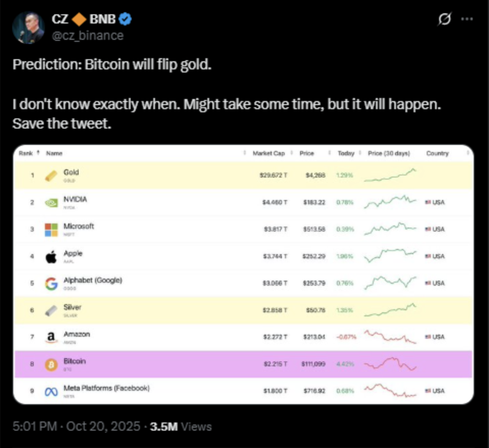Viewport: 489px width, 448px height.
Task: Open the Grok circle-slash icon
Action: pos(445,19)
